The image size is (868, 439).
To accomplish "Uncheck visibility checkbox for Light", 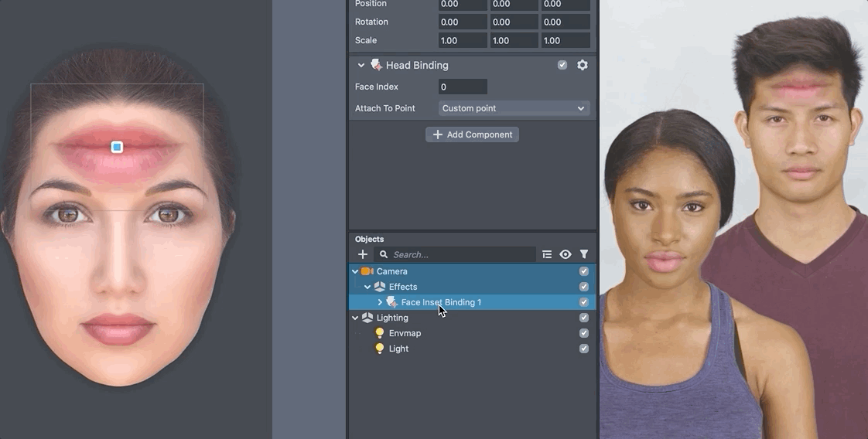I will coord(584,349).
